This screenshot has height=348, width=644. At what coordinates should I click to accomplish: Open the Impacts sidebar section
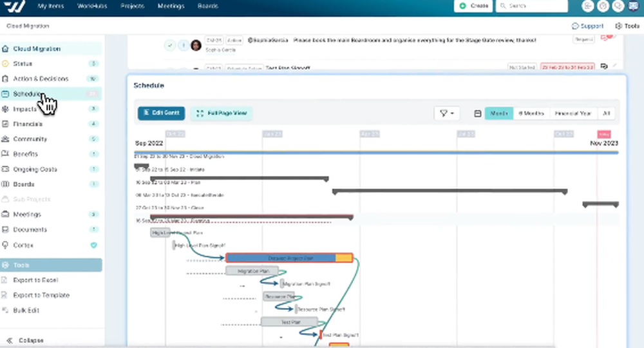click(x=51, y=109)
